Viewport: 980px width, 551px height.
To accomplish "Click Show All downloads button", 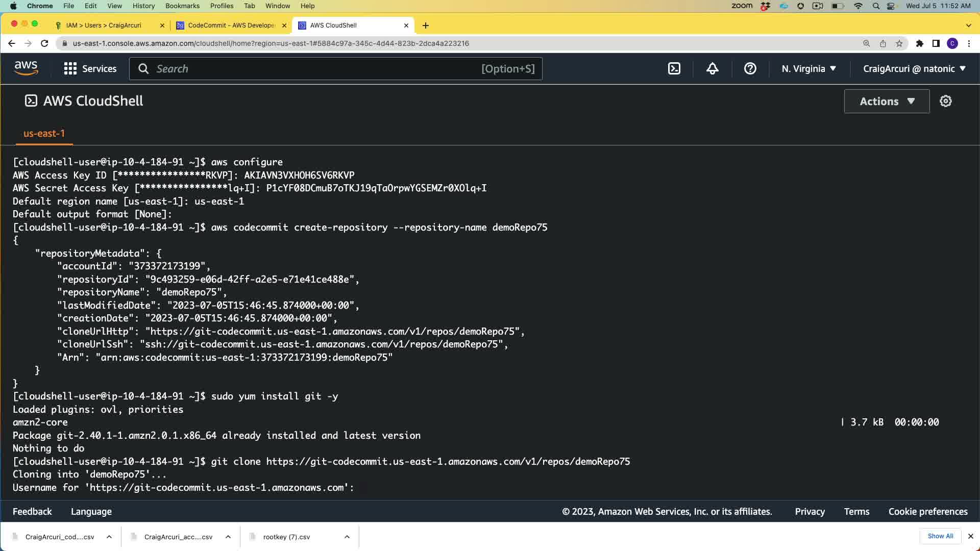I will pyautogui.click(x=940, y=536).
